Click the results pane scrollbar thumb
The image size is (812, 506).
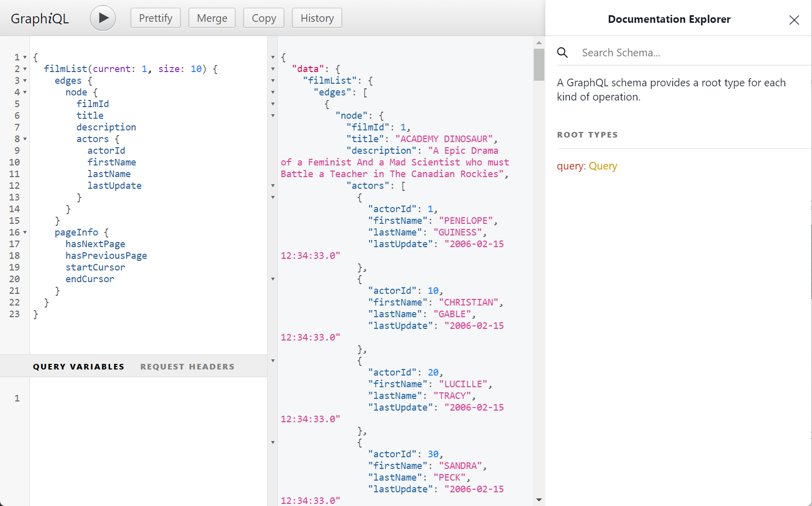coord(539,64)
